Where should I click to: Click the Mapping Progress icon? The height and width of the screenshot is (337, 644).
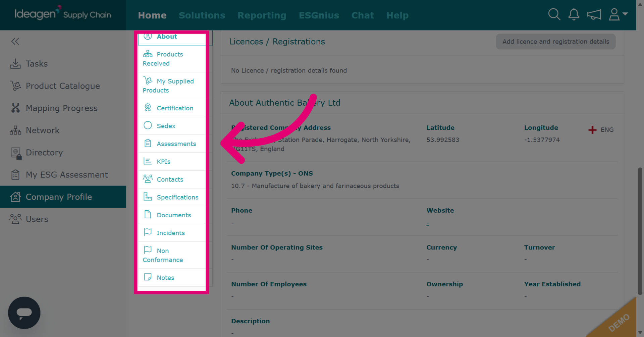[x=15, y=108]
